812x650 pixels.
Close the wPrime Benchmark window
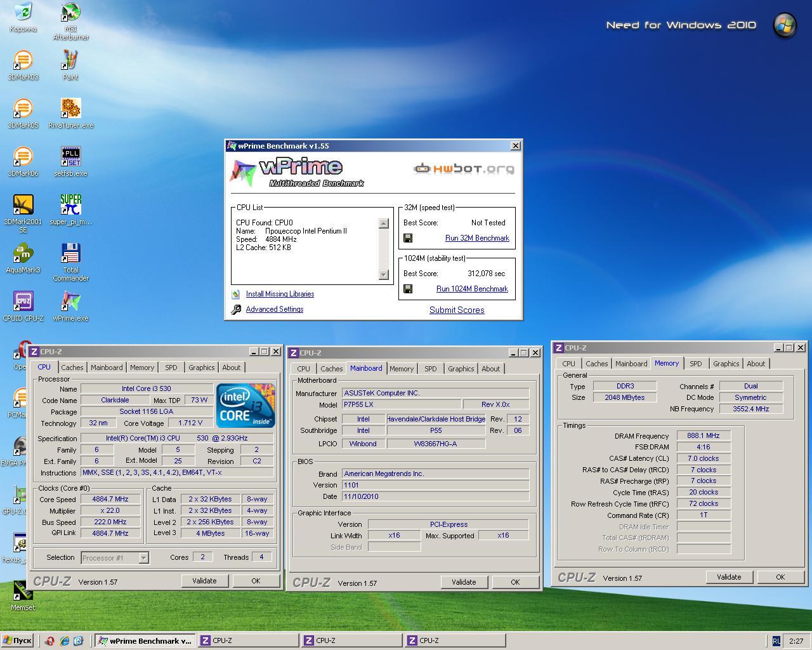pyautogui.click(x=515, y=146)
